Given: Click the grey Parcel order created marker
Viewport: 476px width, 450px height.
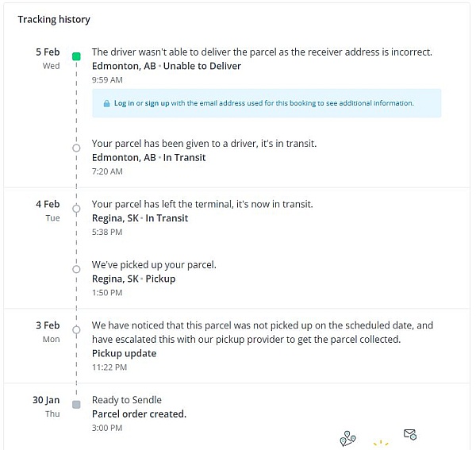Looking at the screenshot, I should click(x=76, y=405).
